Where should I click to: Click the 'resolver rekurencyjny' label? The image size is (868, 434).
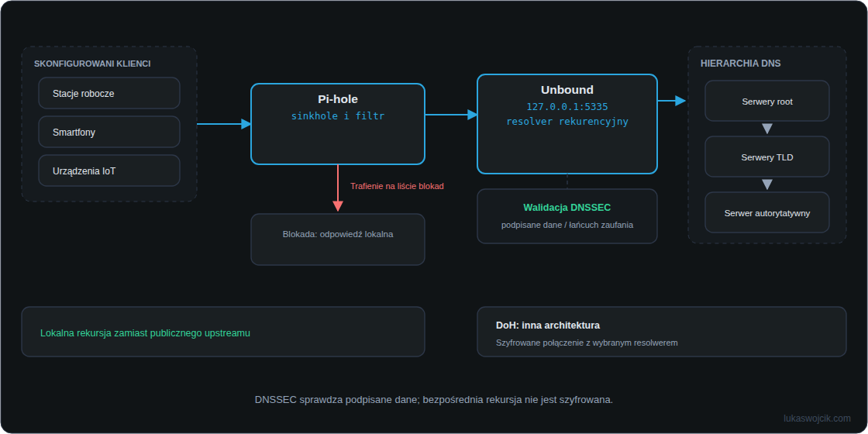[567, 122]
